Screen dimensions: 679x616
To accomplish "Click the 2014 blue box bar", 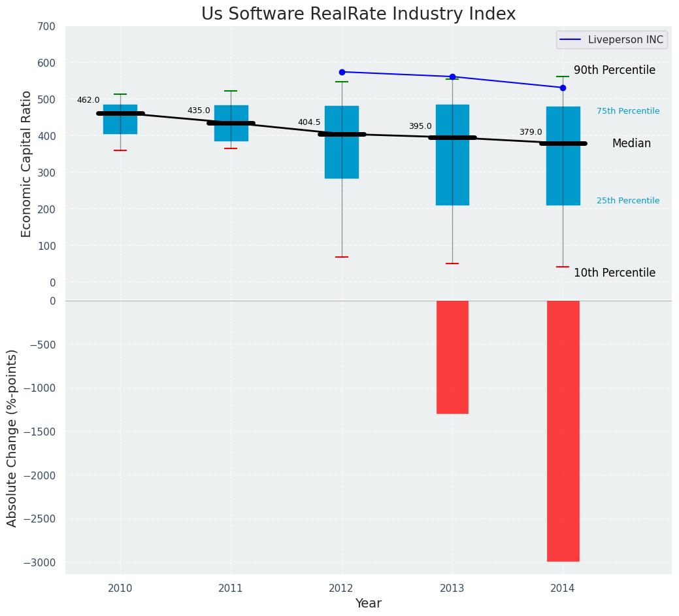I will click(x=563, y=156).
